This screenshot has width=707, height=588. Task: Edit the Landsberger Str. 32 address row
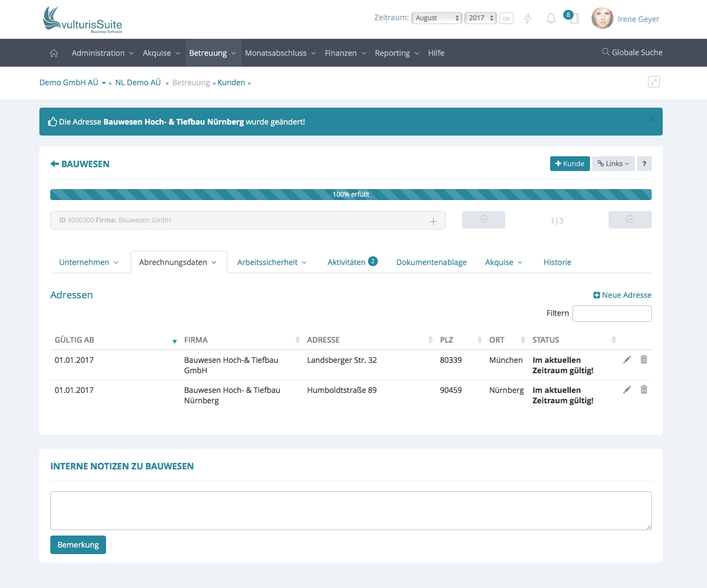tap(627, 360)
